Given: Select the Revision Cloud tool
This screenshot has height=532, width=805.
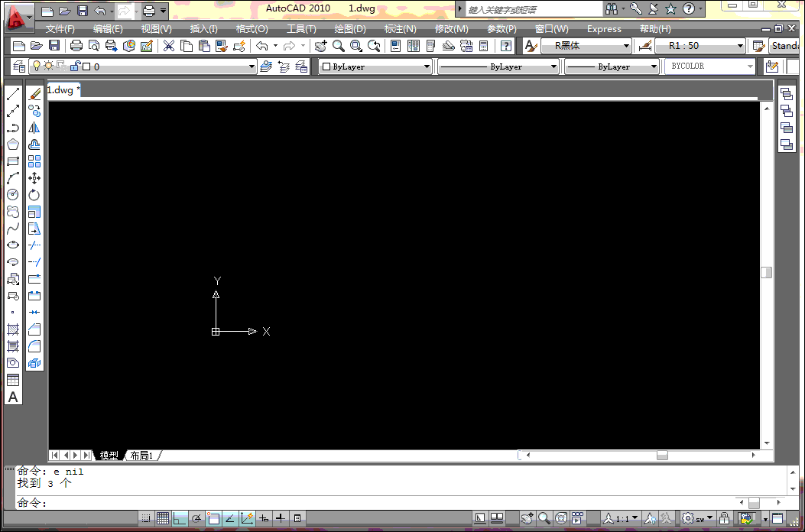Looking at the screenshot, I should [x=13, y=211].
